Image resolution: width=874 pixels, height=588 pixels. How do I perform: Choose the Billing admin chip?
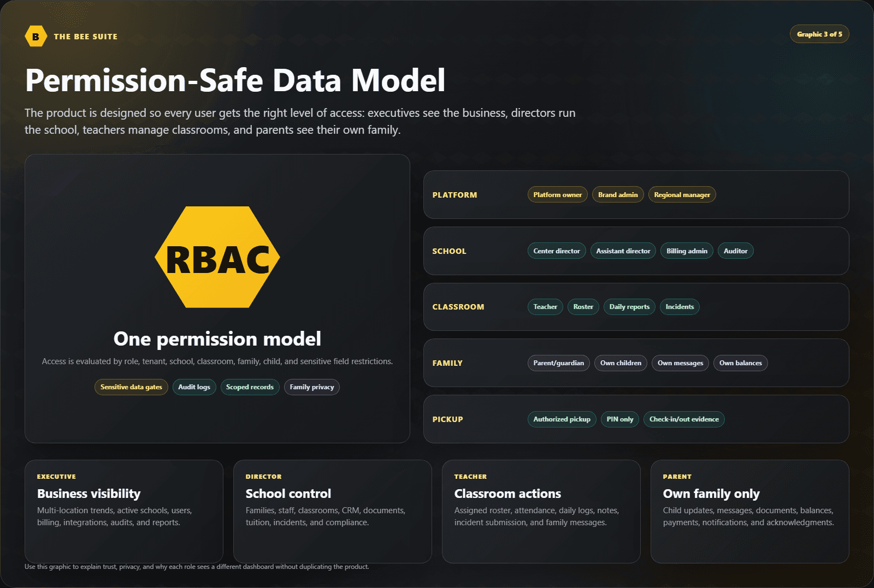pos(687,251)
